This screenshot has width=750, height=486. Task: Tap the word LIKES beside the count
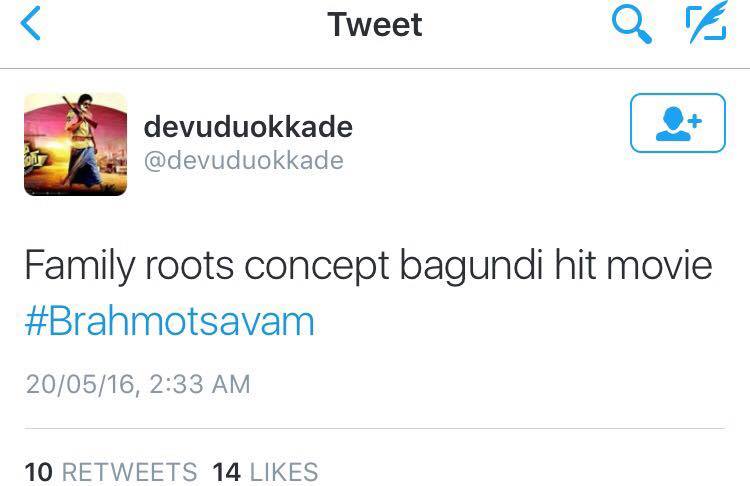[284, 472]
